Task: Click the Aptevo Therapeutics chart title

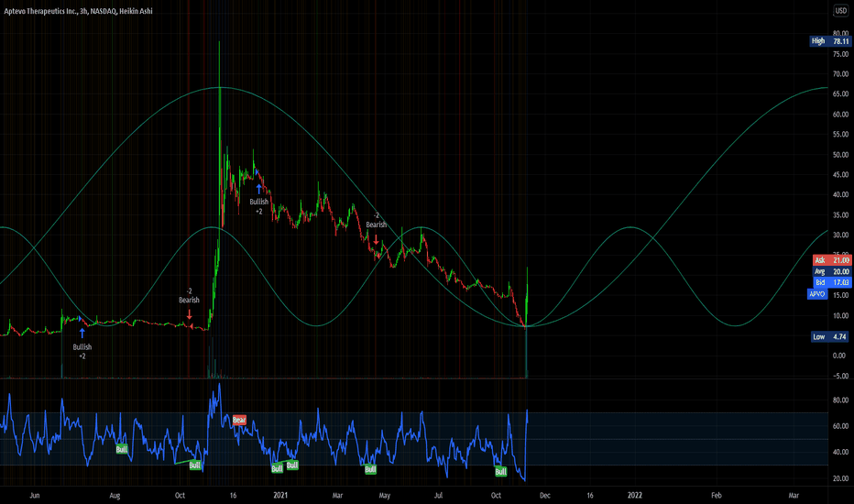Action: click(79, 11)
